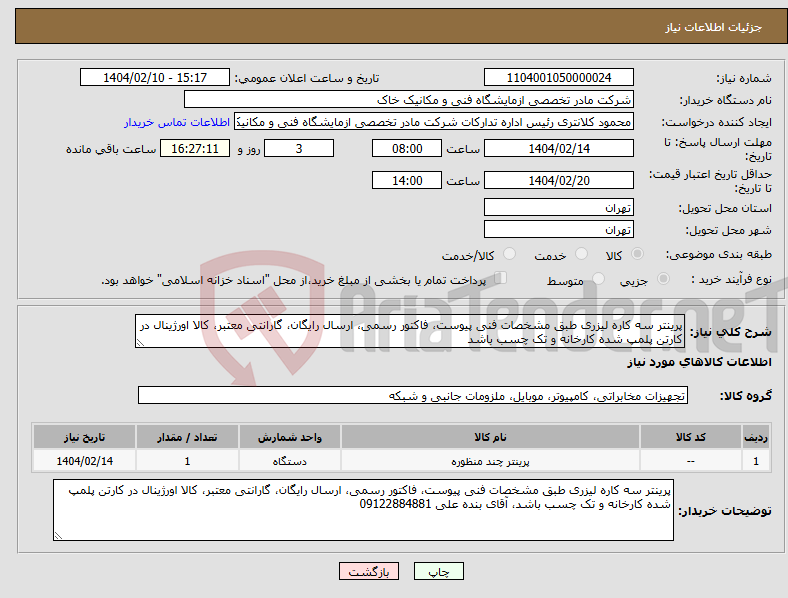The height and width of the screenshot is (598, 788).
Task: Click the گروه کالا field
Action: pyautogui.click(x=413, y=395)
